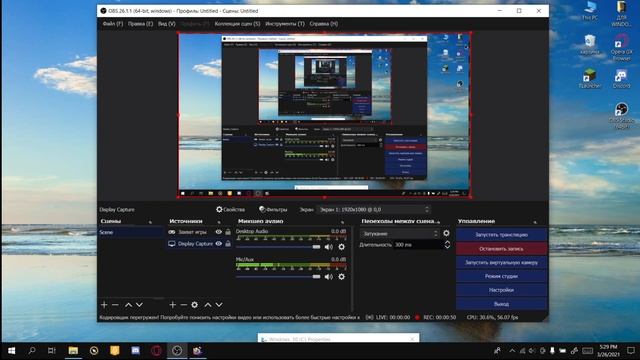Viewport: 640px width, 360px height.
Task: Open Windows Start menu
Action: [x=11, y=351]
